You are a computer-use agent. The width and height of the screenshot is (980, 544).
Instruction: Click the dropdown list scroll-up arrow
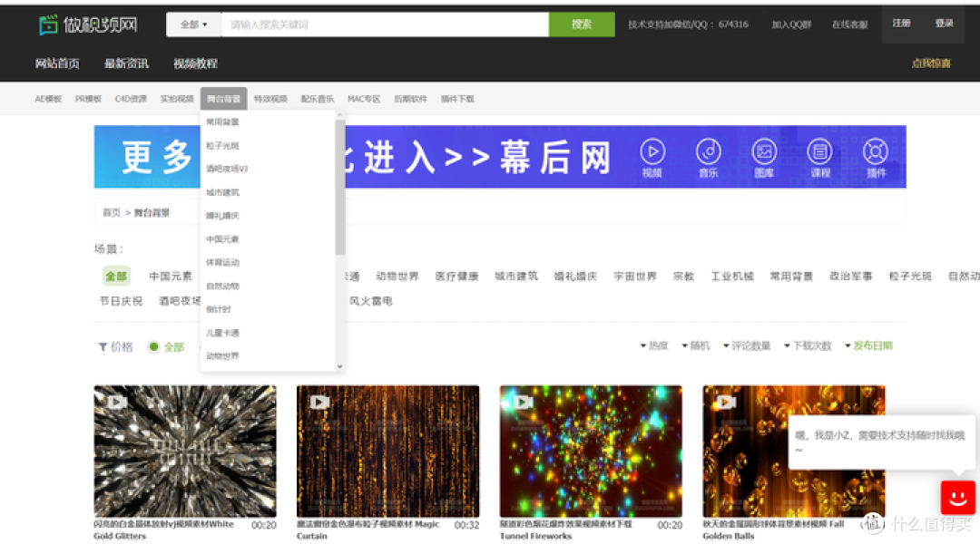click(x=340, y=115)
